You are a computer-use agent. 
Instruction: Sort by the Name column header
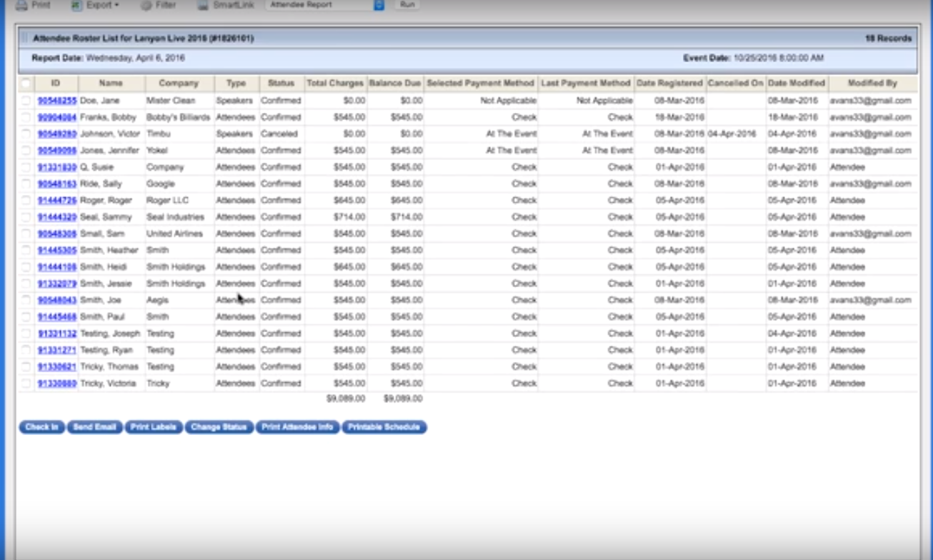tap(111, 84)
